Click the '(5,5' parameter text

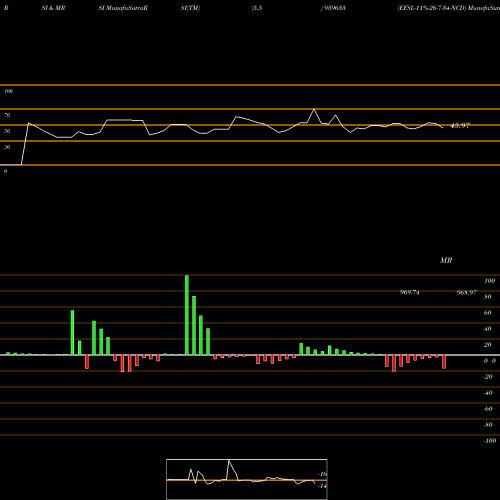coord(257,8)
